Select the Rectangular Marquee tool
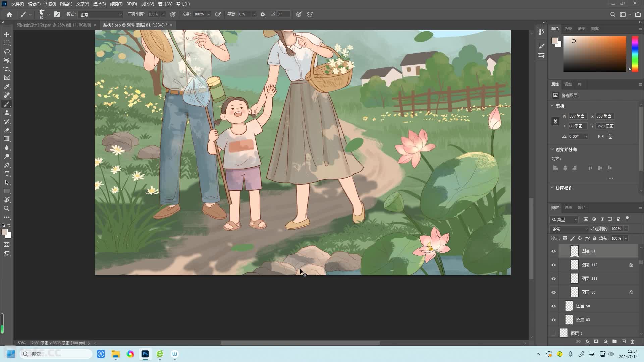644x362 pixels. coord(7,43)
